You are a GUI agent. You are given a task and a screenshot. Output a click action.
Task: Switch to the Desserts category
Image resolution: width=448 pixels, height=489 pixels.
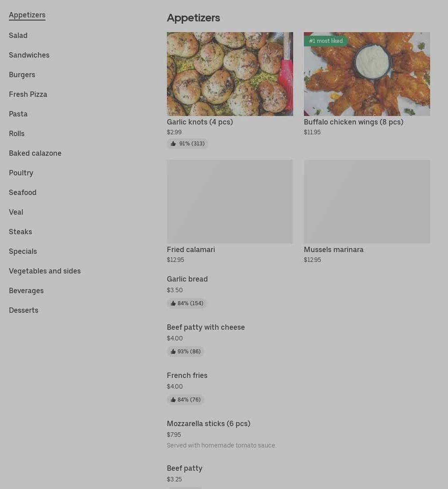point(24,310)
